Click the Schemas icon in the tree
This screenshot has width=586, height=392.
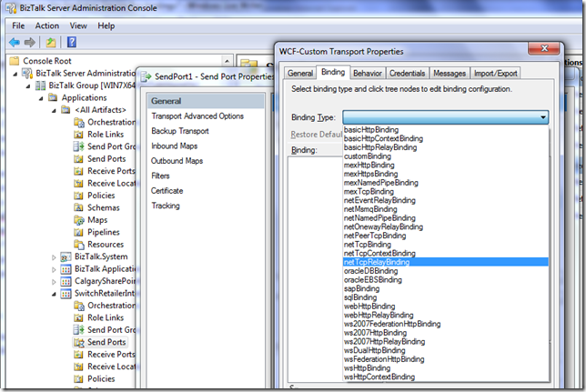coord(78,207)
